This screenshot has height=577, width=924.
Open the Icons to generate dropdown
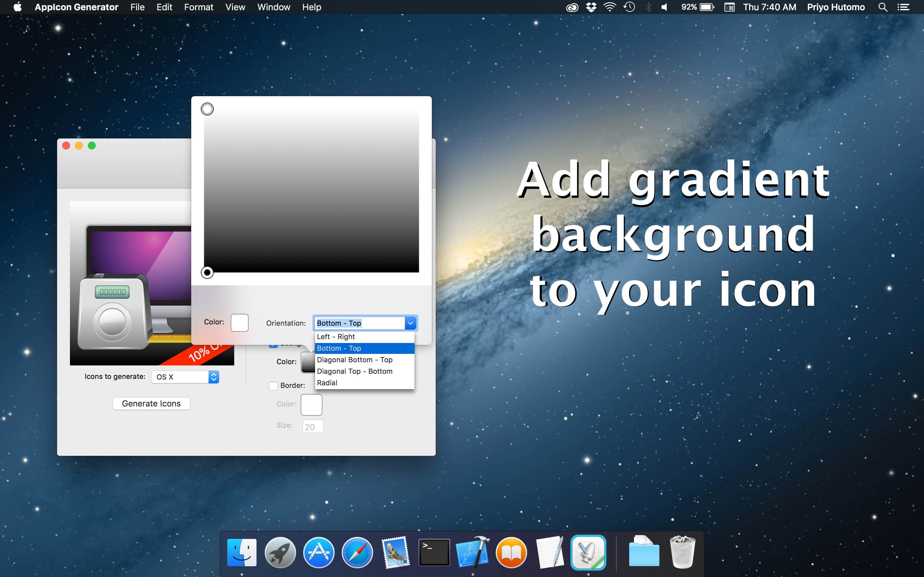(x=185, y=377)
